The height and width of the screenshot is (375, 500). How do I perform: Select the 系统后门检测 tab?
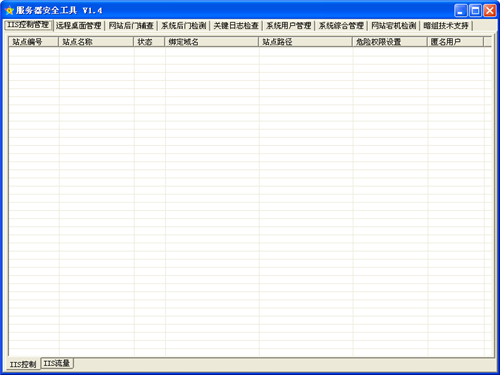click(184, 26)
